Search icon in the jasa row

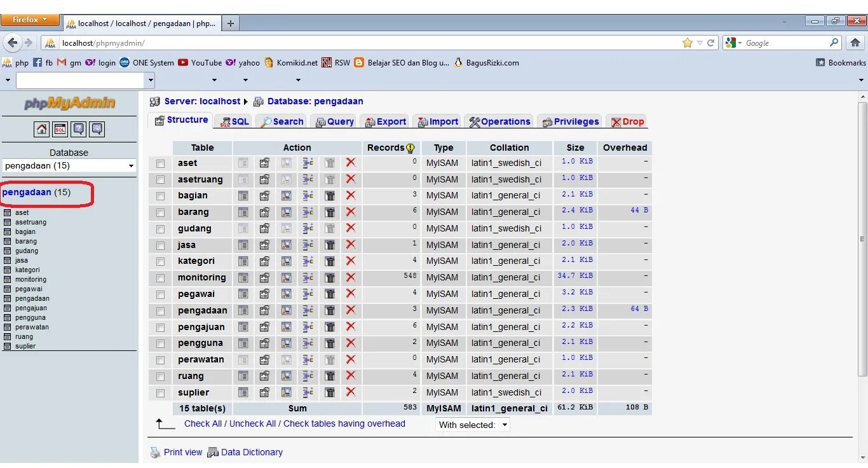287,245
